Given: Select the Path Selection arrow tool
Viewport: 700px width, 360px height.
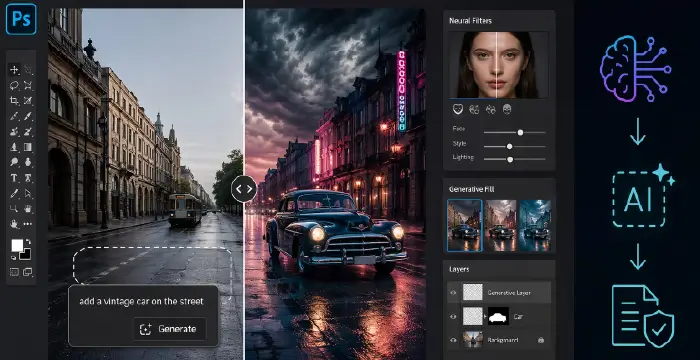Looking at the screenshot, I should [x=28, y=193].
